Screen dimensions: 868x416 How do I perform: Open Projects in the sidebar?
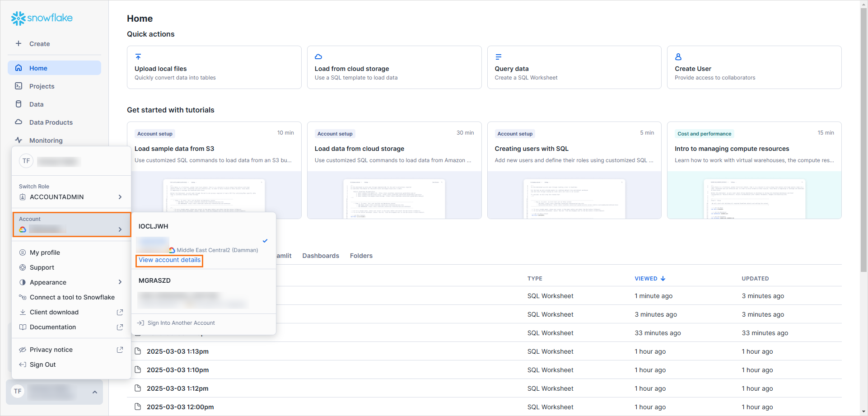(54, 86)
